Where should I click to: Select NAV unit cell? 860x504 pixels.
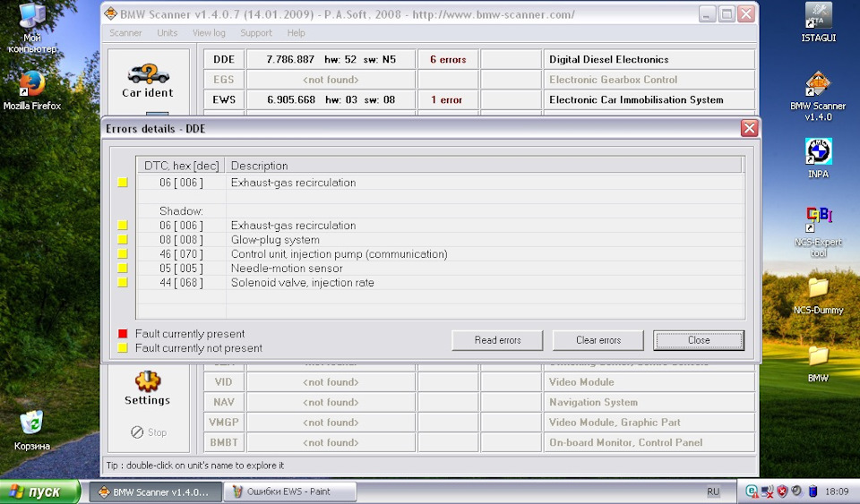click(x=224, y=402)
